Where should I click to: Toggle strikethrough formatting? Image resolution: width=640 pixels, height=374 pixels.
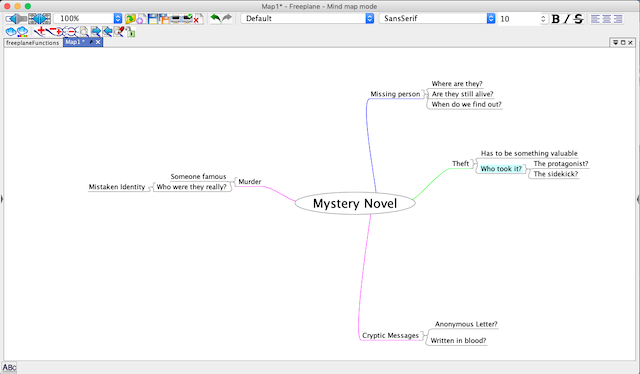point(578,19)
